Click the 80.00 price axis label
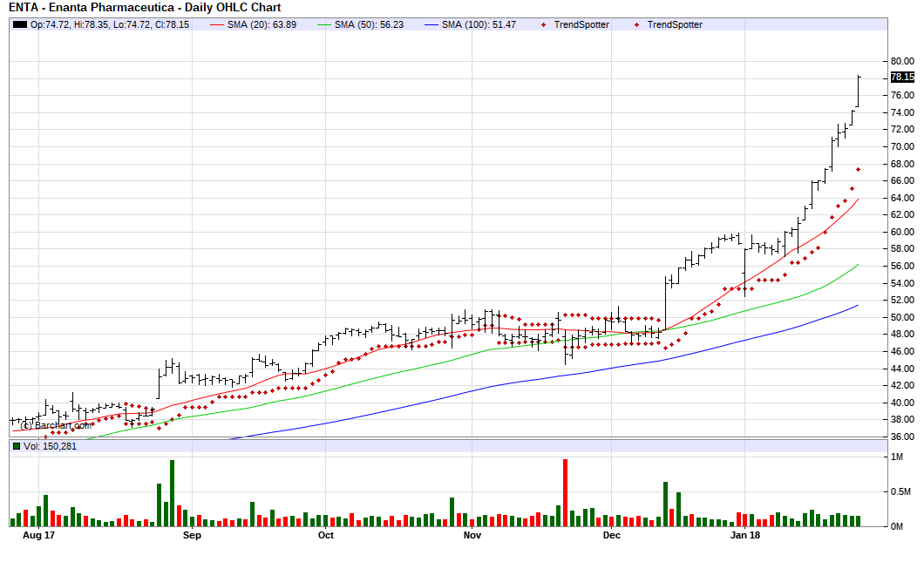Screen dimensions: 924x562 tap(902, 61)
